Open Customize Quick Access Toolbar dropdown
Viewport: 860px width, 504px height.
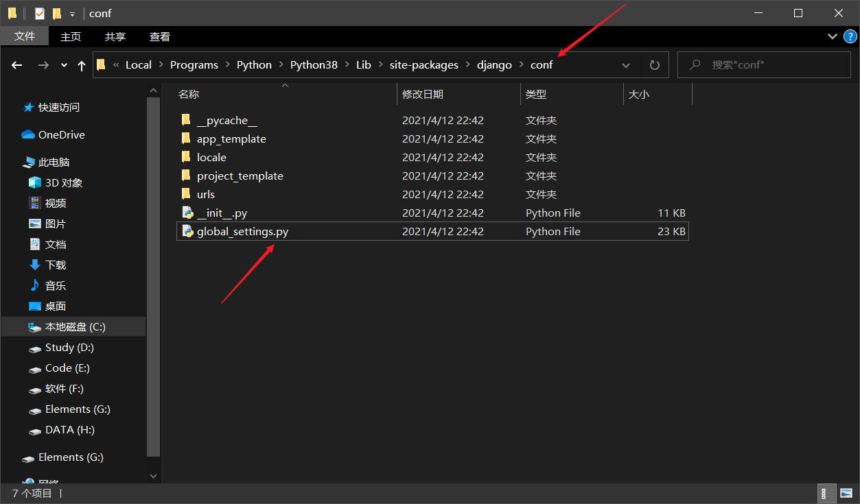pos(72,14)
